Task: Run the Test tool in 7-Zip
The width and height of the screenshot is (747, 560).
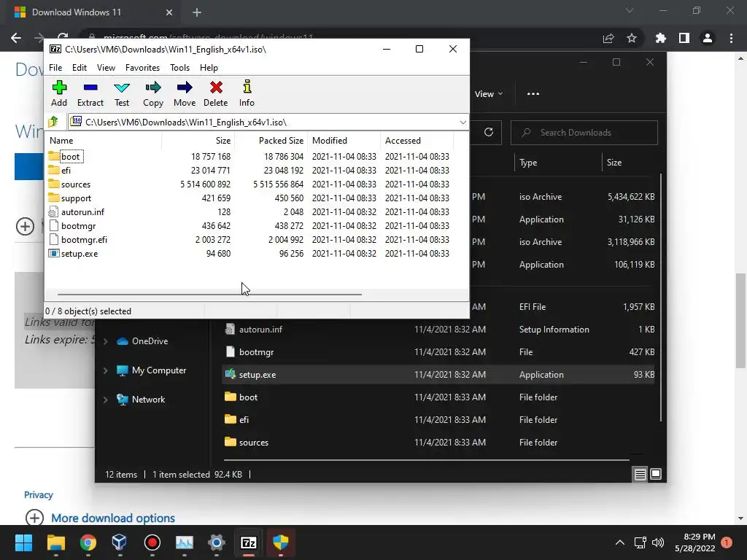Action: (x=122, y=93)
